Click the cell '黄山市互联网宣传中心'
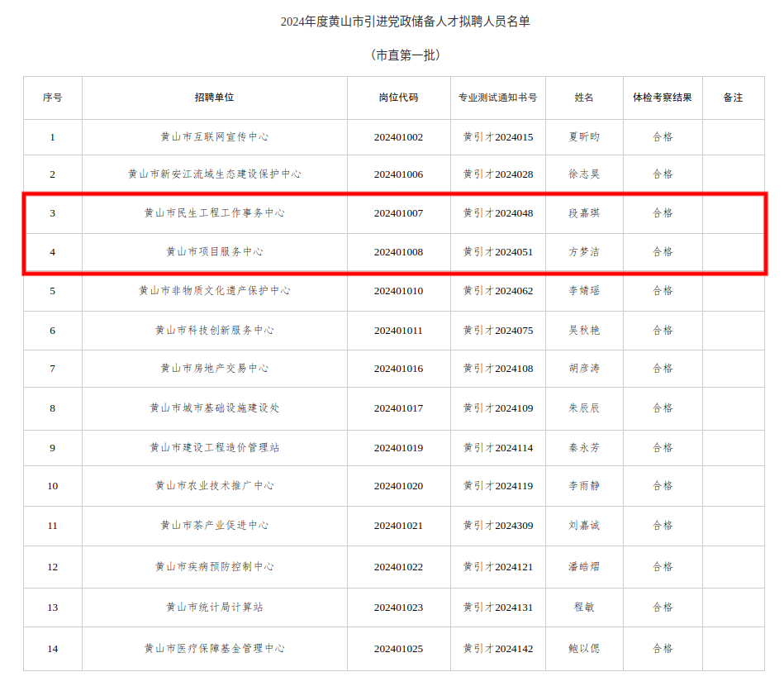This screenshot has width=784, height=691. coord(215,137)
